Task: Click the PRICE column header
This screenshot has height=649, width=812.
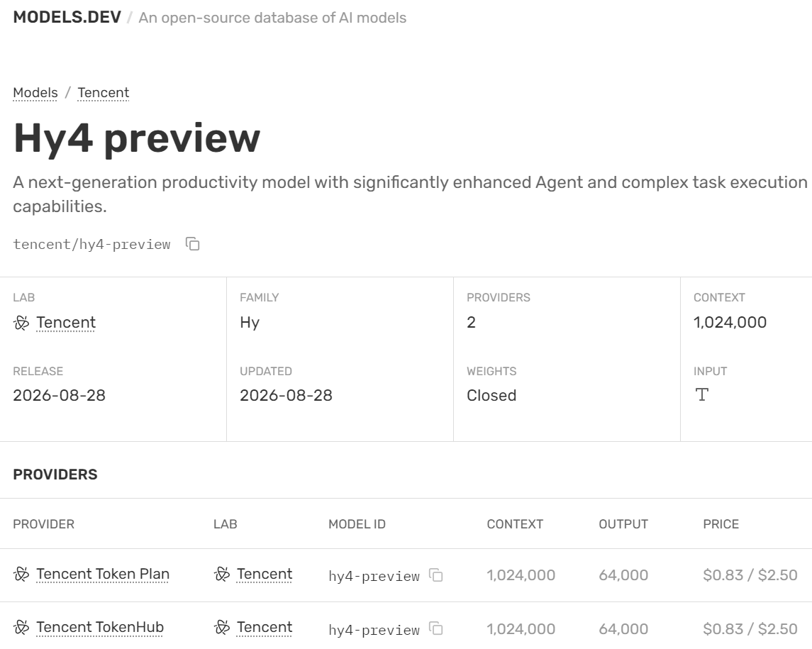Action: tap(721, 524)
